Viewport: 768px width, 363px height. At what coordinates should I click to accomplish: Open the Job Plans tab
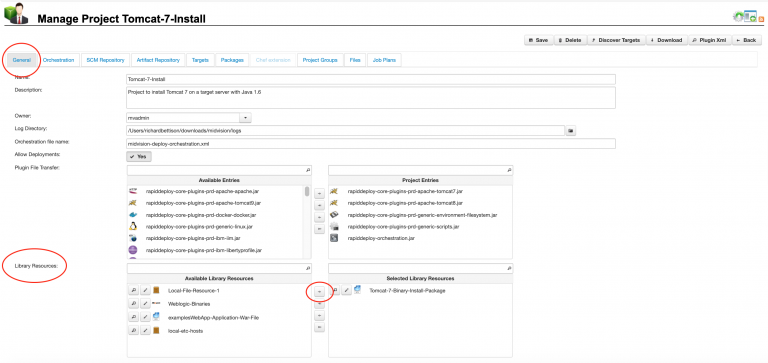point(384,60)
